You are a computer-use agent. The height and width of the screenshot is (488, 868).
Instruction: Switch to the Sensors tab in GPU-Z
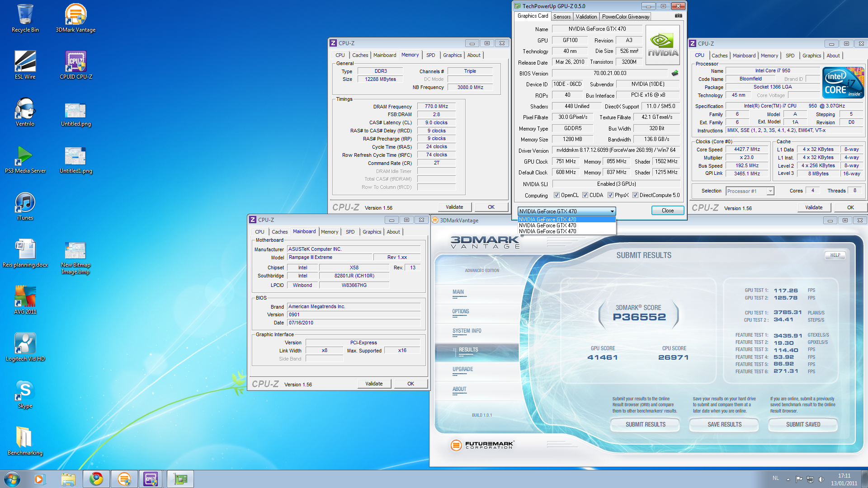tap(562, 17)
